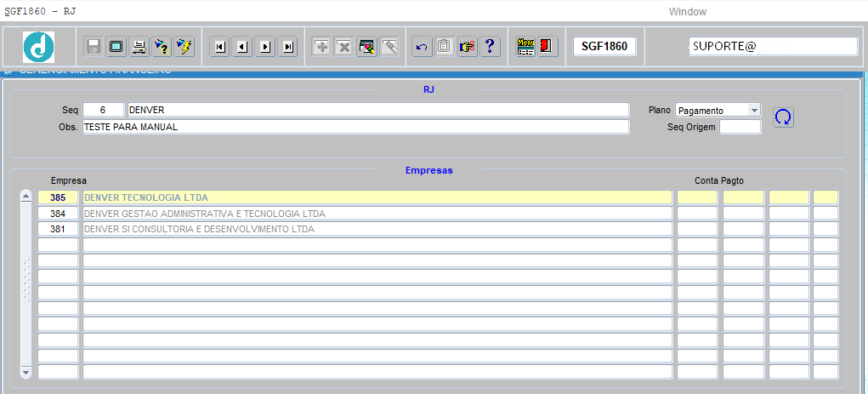
Task: Click the undo arrow icon
Action: coord(422,47)
